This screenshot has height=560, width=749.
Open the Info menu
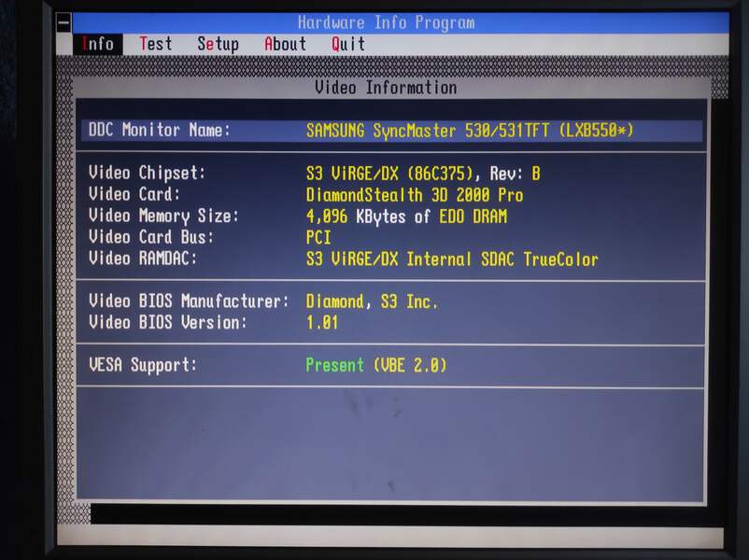[98, 45]
